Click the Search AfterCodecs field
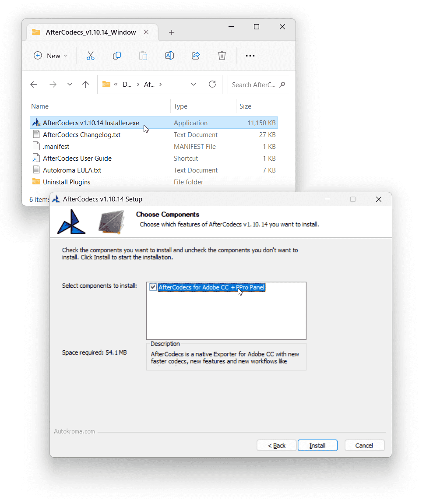The image size is (426, 504). tap(254, 85)
